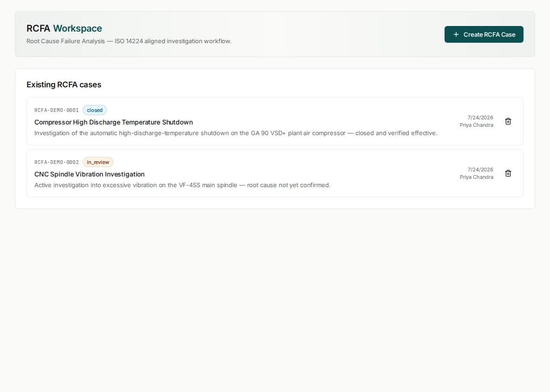Select the in_review status badge
This screenshot has width=550, height=392.
(x=98, y=162)
